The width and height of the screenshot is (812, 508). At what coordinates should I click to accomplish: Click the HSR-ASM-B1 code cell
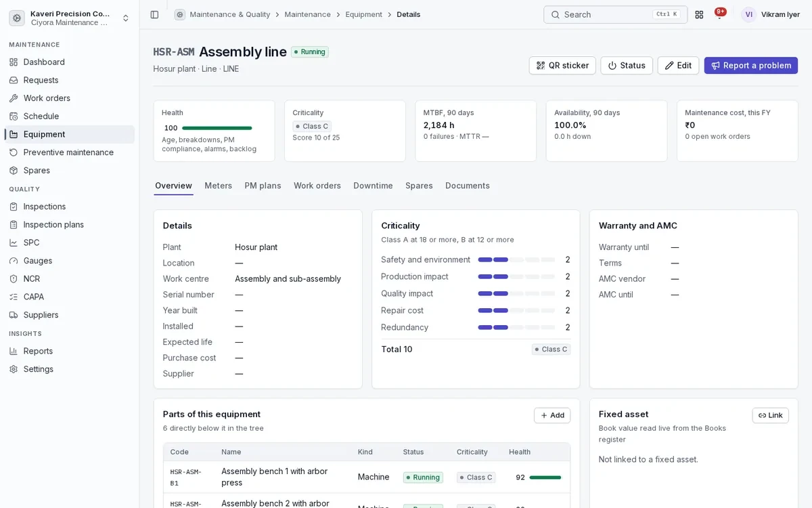click(186, 478)
